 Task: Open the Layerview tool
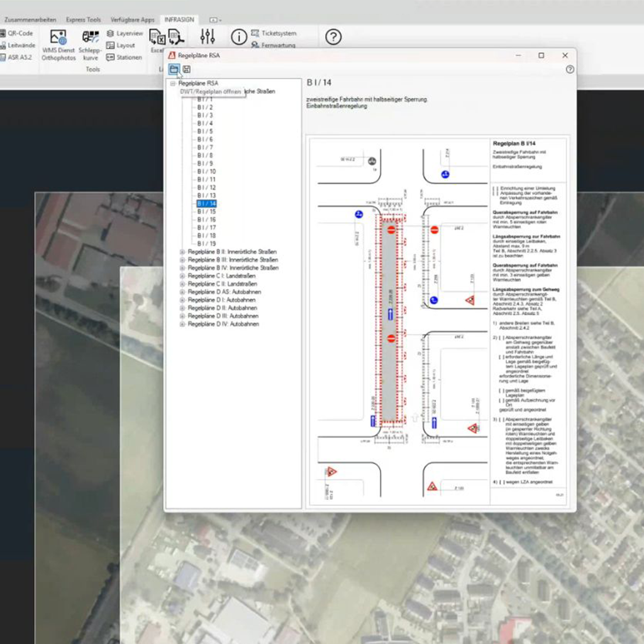coord(125,33)
